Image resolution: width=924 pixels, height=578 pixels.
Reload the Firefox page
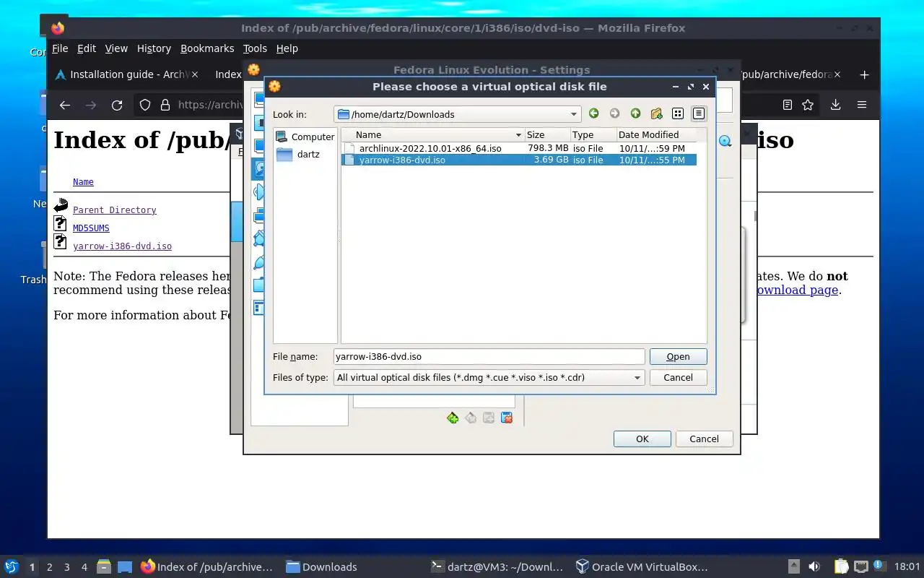117,105
